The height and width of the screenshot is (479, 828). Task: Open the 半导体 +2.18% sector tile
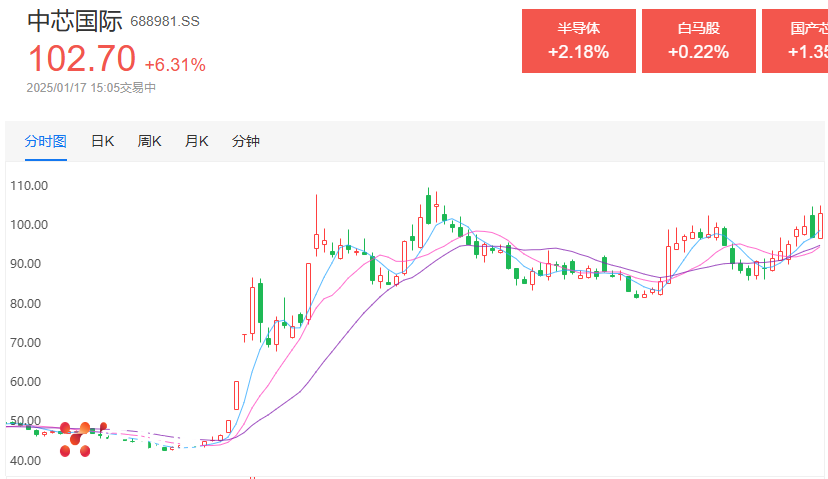click(x=579, y=41)
